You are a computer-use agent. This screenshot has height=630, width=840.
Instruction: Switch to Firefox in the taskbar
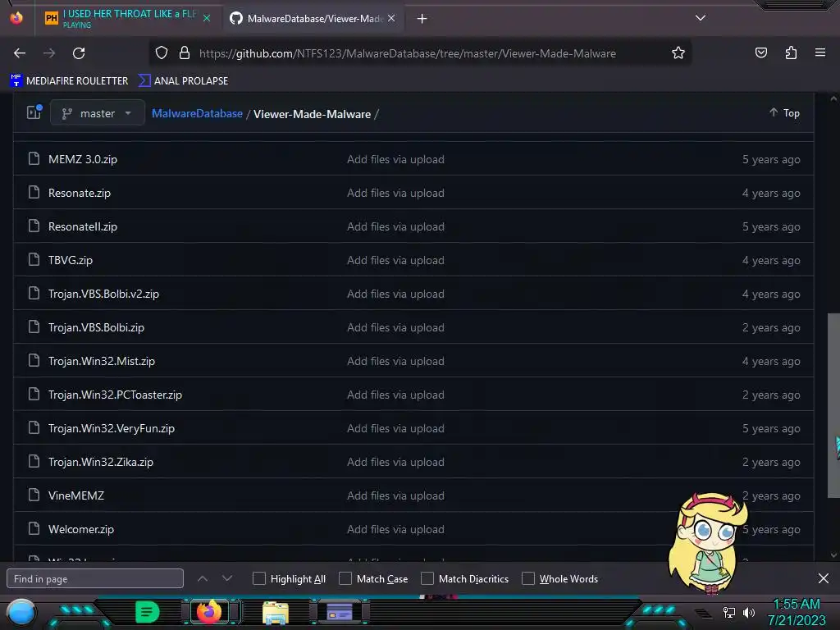209,612
